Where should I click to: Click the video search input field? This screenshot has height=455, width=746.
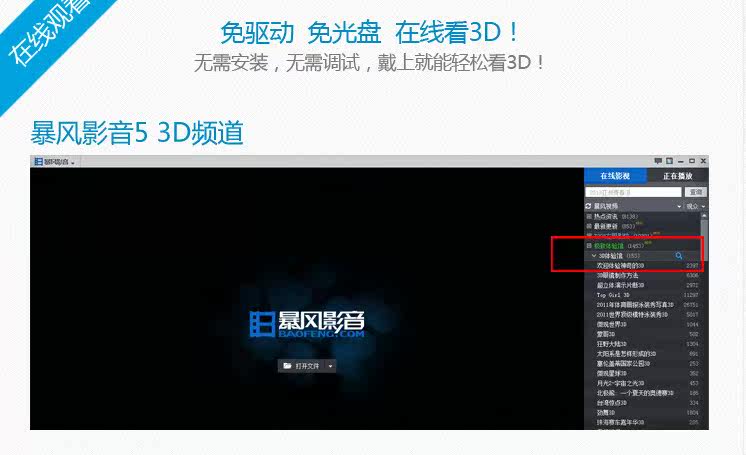click(x=633, y=192)
